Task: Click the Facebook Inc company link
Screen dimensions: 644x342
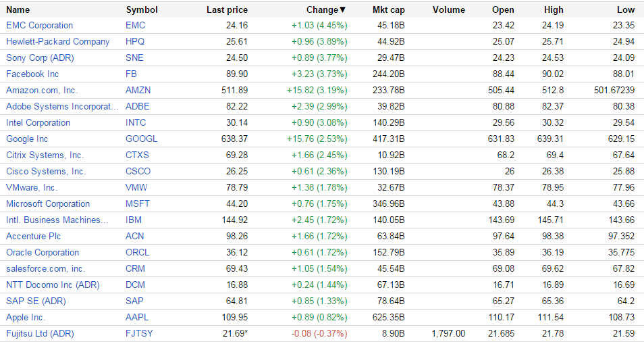Action: tap(32, 74)
